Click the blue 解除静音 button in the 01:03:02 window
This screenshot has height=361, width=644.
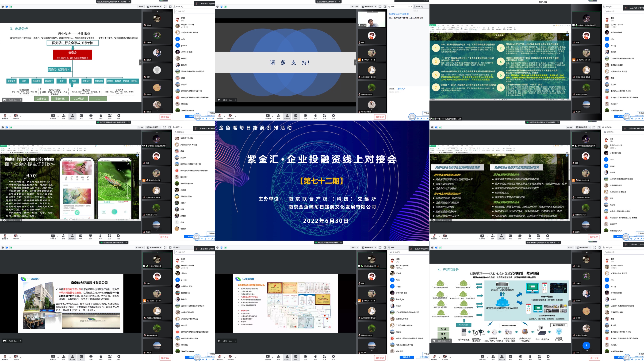click(407, 357)
